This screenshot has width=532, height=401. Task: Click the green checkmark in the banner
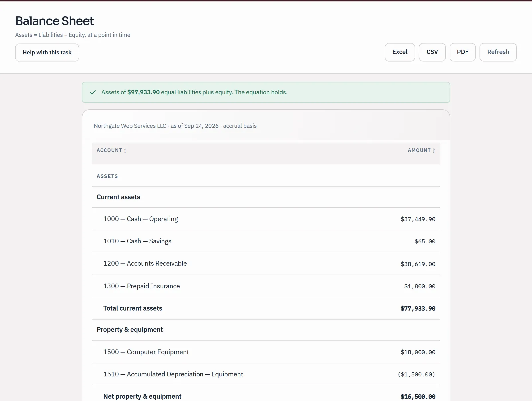(93, 92)
